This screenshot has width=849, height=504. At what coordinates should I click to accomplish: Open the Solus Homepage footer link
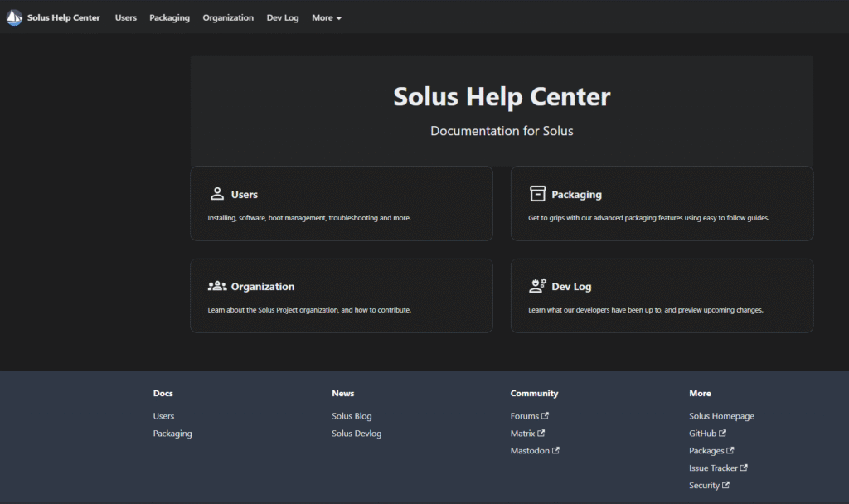click(x=721, y=416)
